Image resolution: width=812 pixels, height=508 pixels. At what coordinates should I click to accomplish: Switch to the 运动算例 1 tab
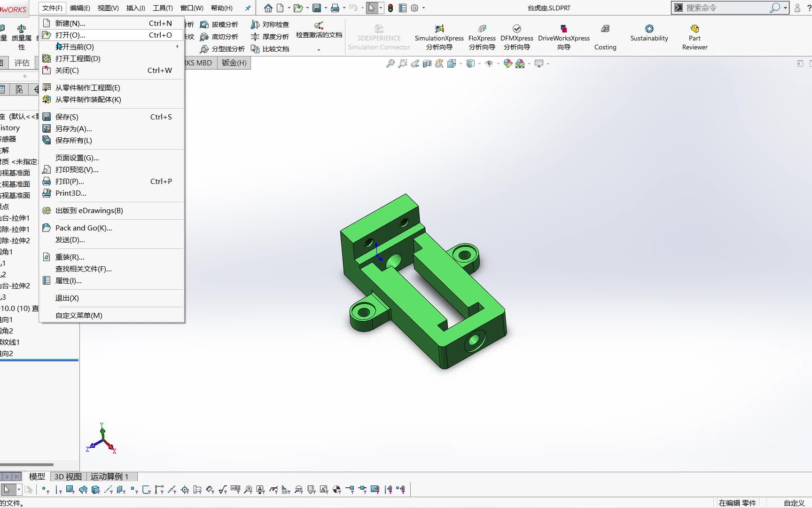tap(109, 476)
